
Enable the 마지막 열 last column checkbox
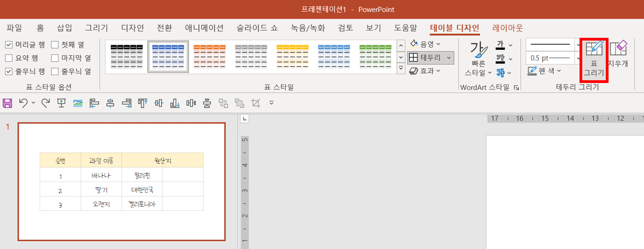[55, 58]
